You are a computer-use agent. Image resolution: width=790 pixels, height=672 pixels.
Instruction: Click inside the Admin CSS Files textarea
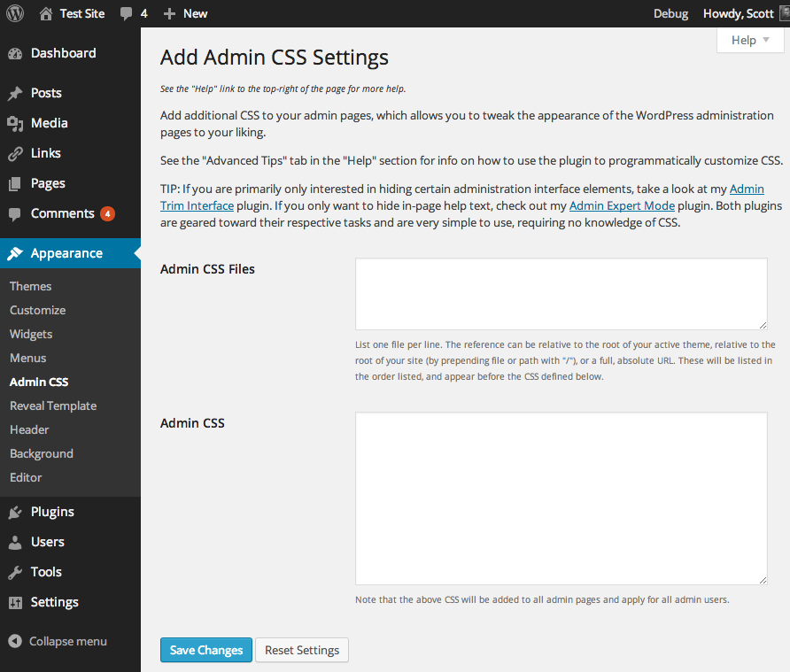click(562, 294)
